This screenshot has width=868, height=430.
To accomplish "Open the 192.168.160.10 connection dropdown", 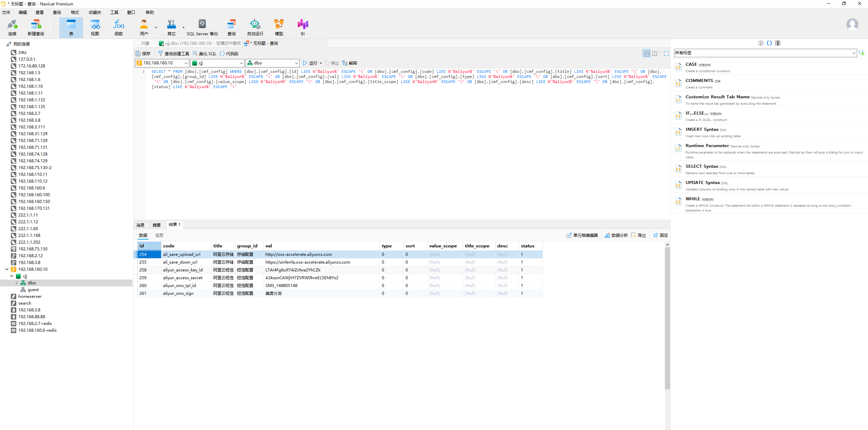I will click(162, 63).
